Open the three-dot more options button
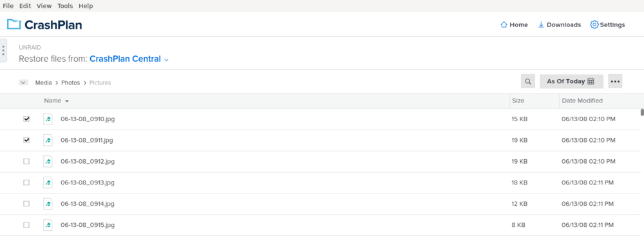 (x=615, y=81)
